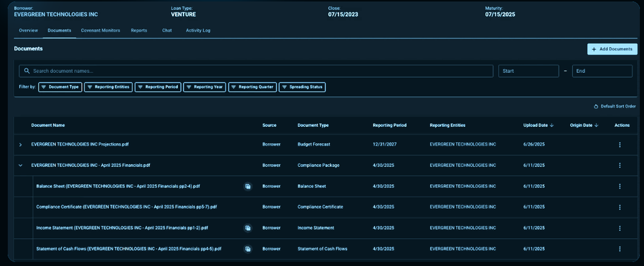
Task: Open actions menu for Income Statement row
Action: (x=620, y=228)
